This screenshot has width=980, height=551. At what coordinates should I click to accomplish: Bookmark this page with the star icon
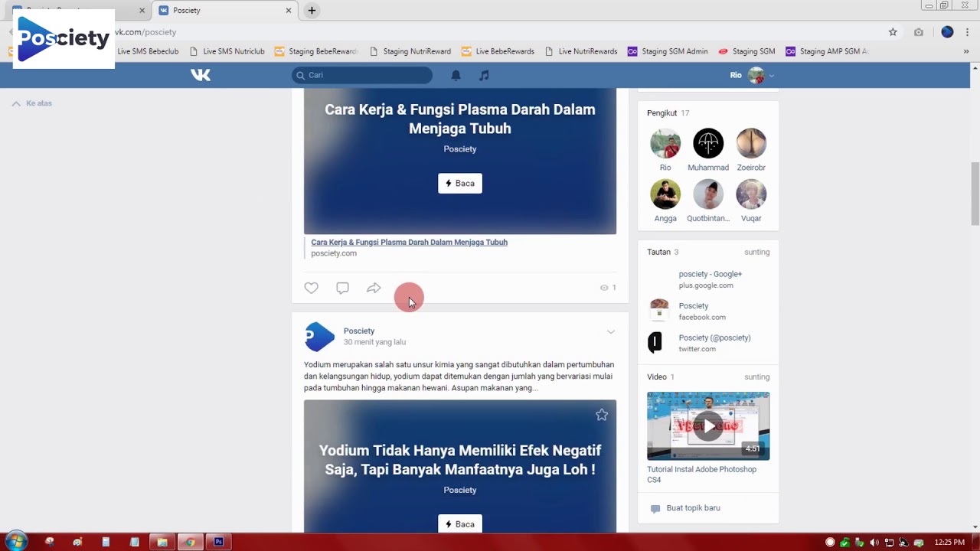pos(893,32)
